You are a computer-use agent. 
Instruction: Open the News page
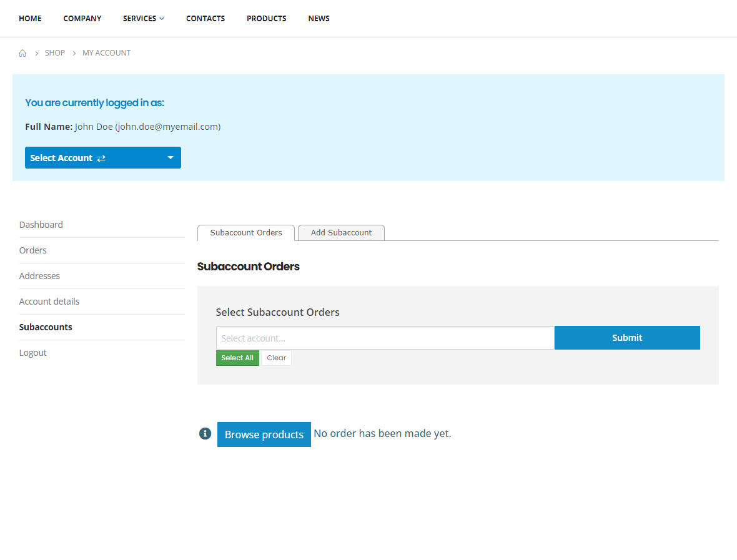click(319, 18)
